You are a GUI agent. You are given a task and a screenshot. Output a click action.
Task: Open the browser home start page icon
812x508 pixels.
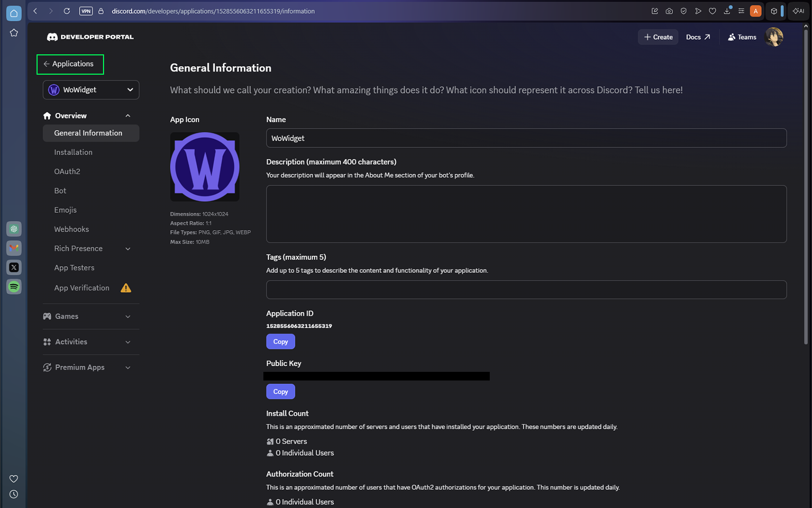[x=14, y=13]
